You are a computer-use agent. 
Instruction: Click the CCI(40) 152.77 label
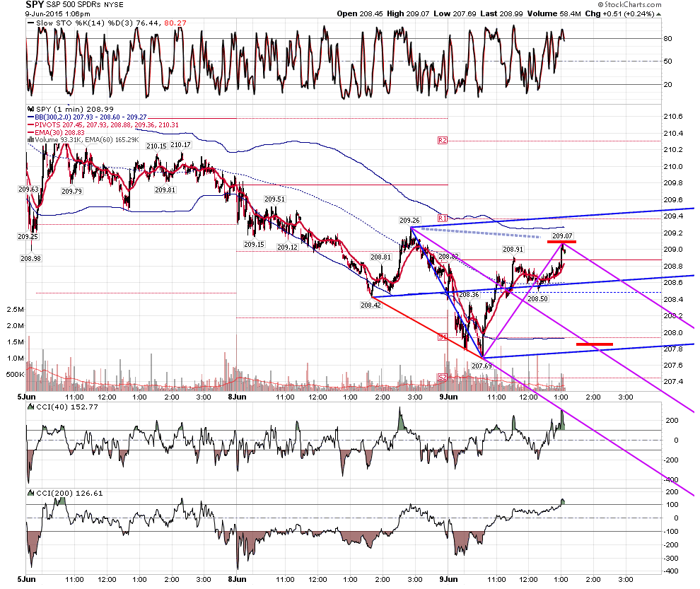pyautogui.click(x=67, y=407)
